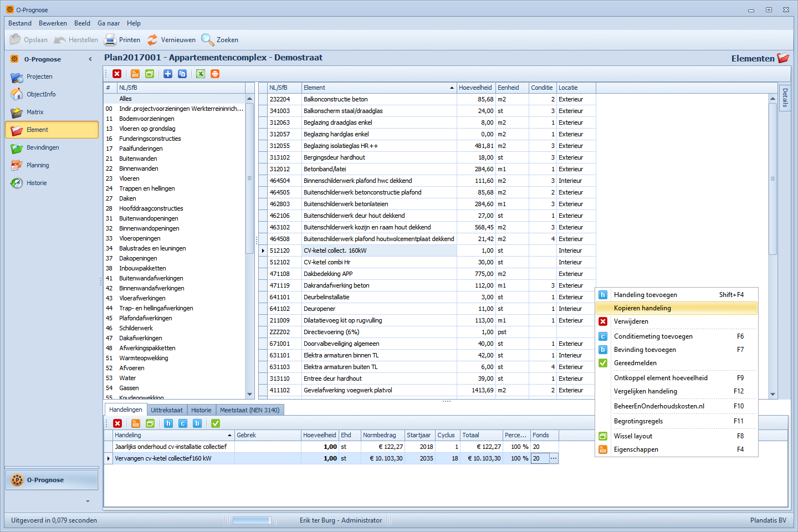Click green layout icon in elements toolbar

150,74
